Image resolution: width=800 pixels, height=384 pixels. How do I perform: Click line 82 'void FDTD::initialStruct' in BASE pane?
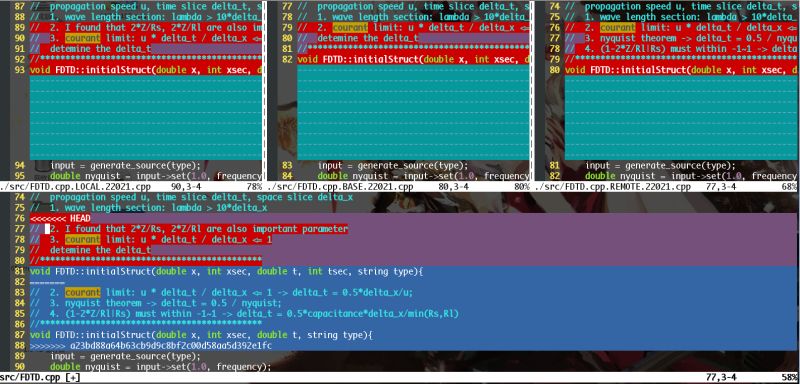[414, 59]
